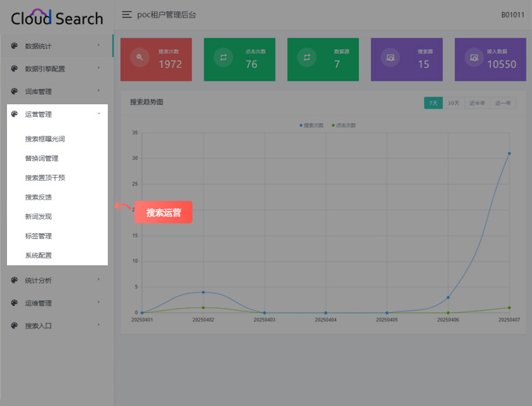Click the palette icon beside 搜索入口
Viewport: 532px width, 406px height.
coord(14,325)
